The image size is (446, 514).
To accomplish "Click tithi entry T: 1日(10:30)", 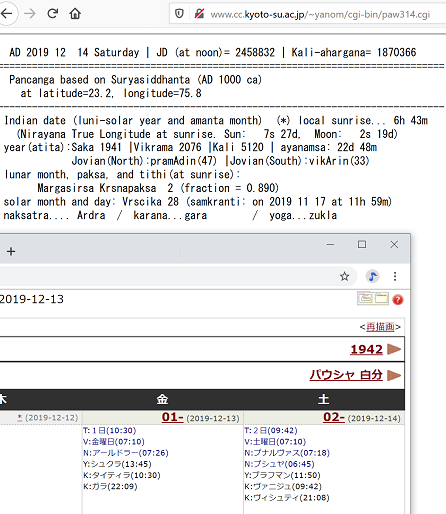I will click(110, 430).
